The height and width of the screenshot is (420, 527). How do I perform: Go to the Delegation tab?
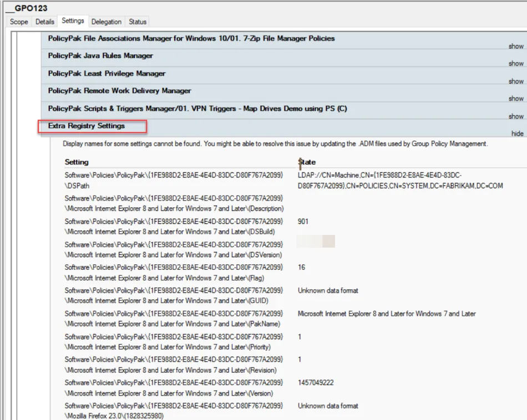pyautogui.click(x=107, y=22)
